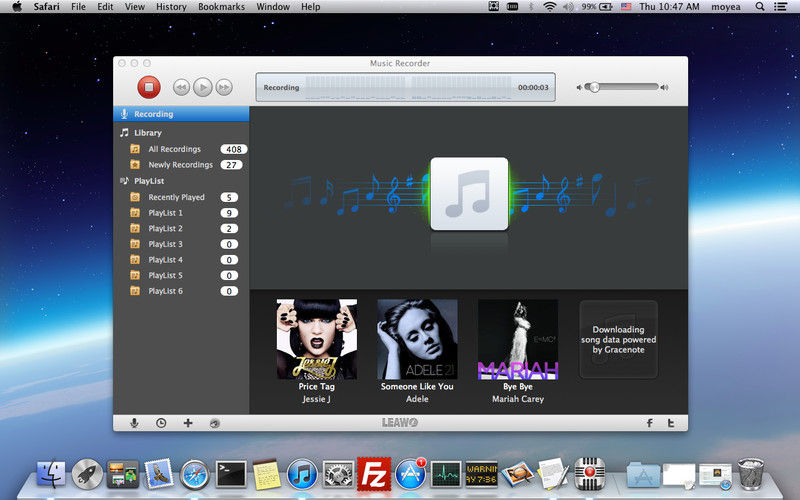Select Price Tag album cover
This screenshot has height=500, width=800.
click(316, 339)
